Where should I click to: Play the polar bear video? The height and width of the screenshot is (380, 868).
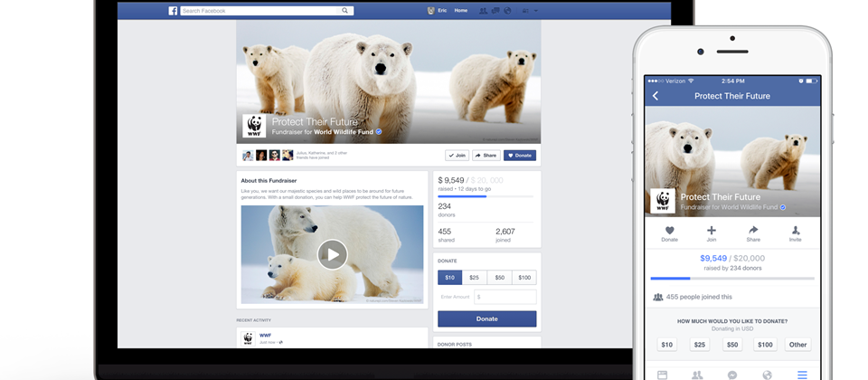[x=332, y=254]
